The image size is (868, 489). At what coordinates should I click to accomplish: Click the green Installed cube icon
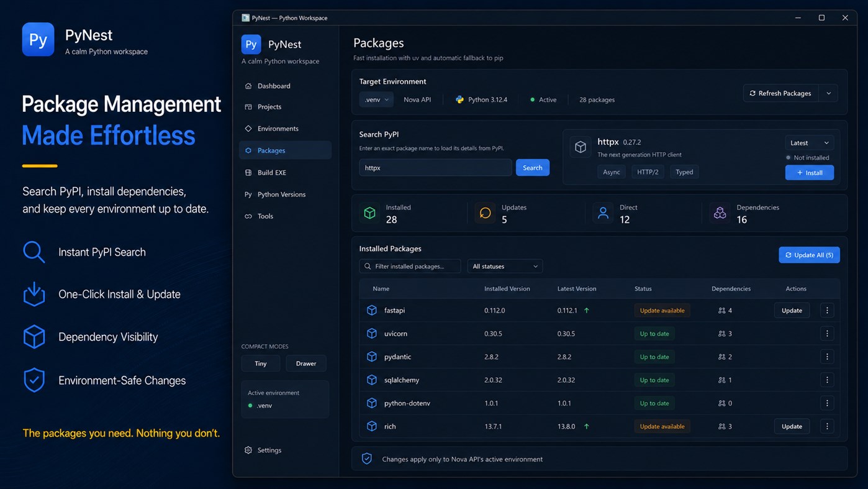coord(369,213)
